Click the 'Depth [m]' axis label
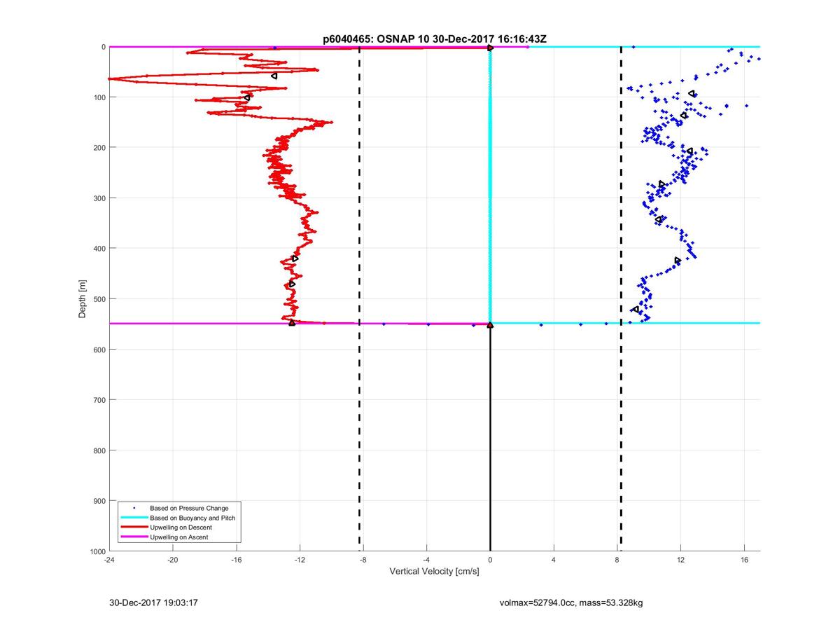 (x=83, y=299)
